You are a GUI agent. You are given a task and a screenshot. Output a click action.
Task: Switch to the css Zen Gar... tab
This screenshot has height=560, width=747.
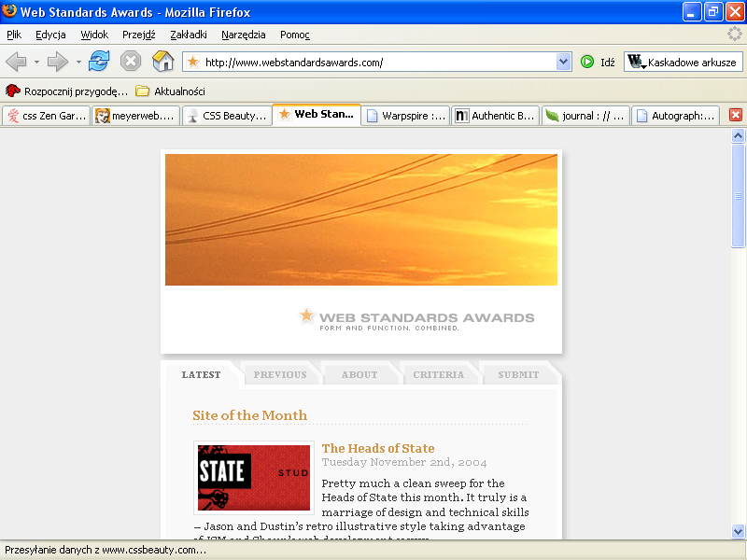point(46,115)
